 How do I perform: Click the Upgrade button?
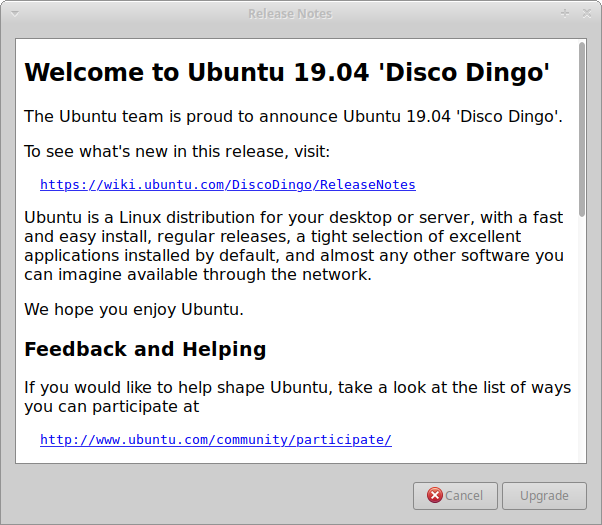[544, 496]
